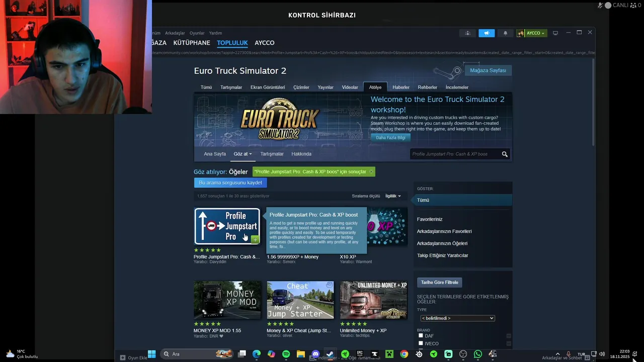Click the exclude toggle next to DAF

[509, 336]
